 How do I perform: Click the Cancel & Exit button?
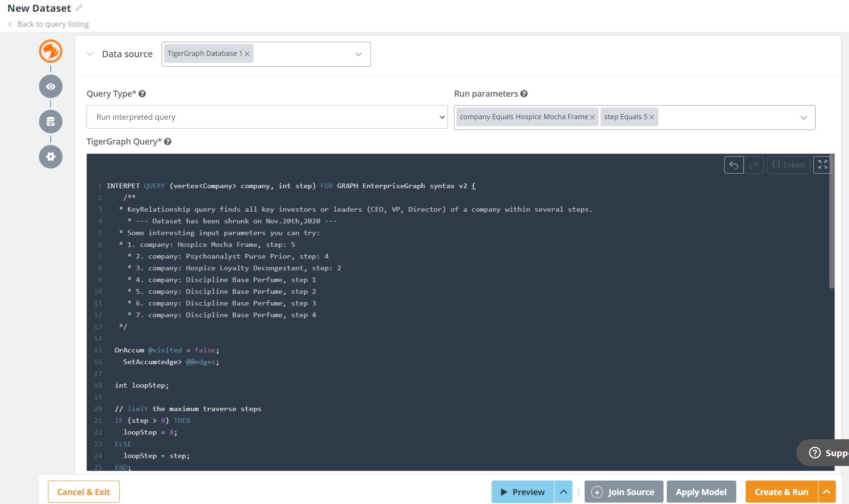(x=83, y=491)
